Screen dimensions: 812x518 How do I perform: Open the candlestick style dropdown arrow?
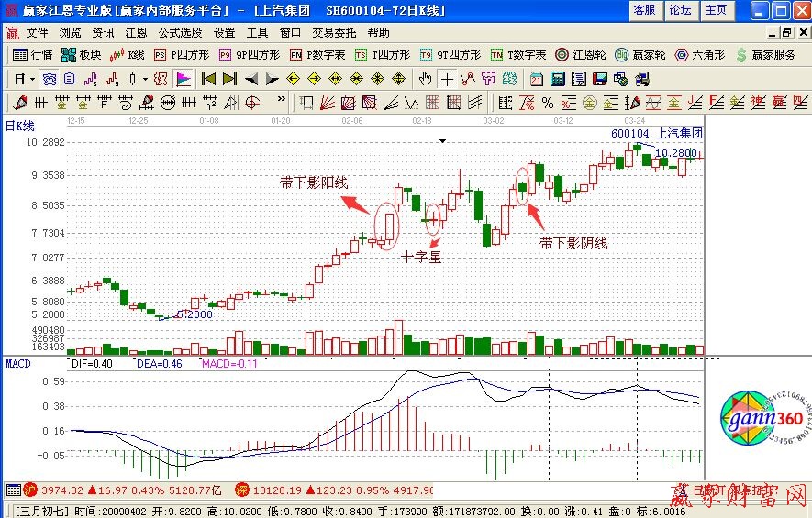pyautogui.click(x=145, y=79)
